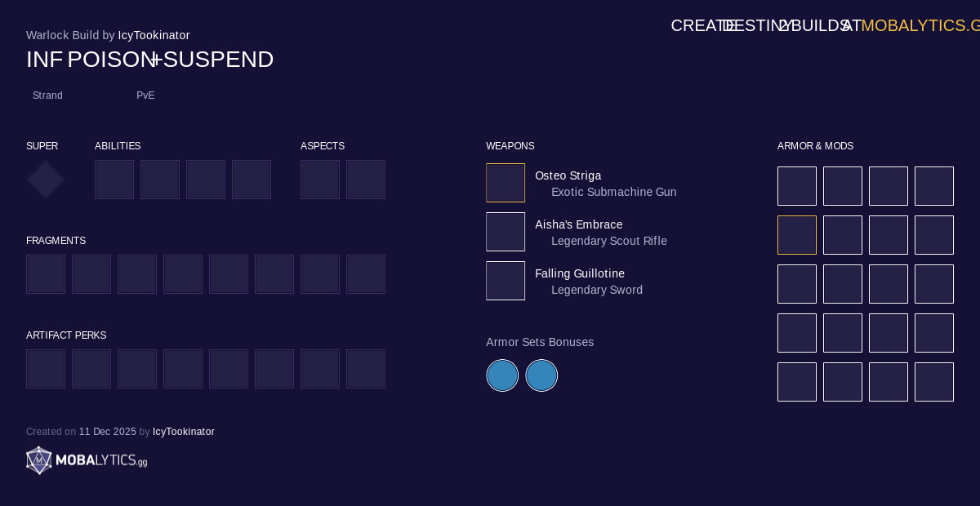The image size is (980, 506).
Task: Open IcyTookinator author link in header
Action: 154,35
